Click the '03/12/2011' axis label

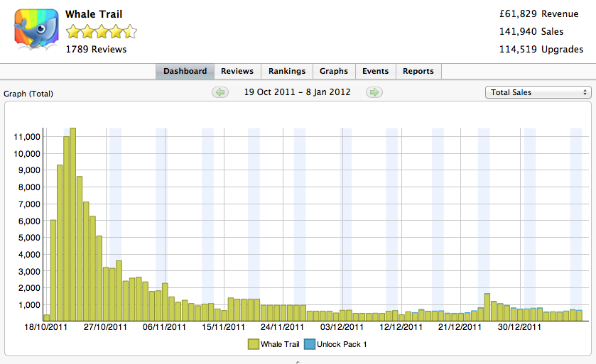click(342, 327)
